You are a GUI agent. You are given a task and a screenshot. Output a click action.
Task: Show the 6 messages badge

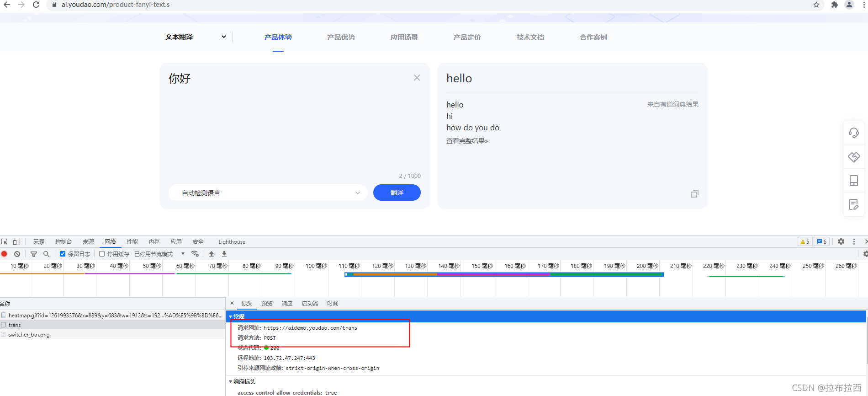[x=821, y=242]
